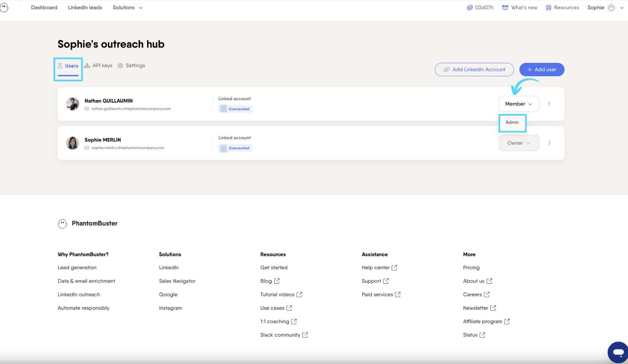
Task: Open Automate responsibly footer link
Action: coord(83,308)
